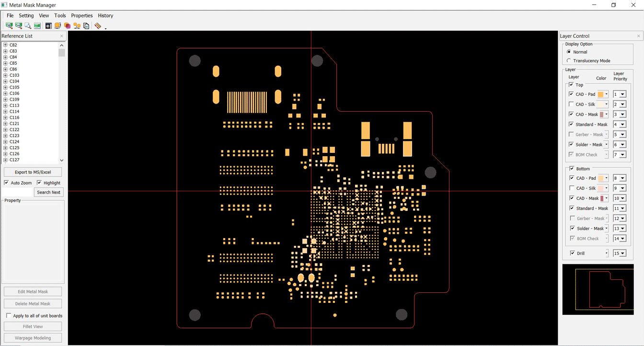Click the board overview minimap thumbnail

598,289
